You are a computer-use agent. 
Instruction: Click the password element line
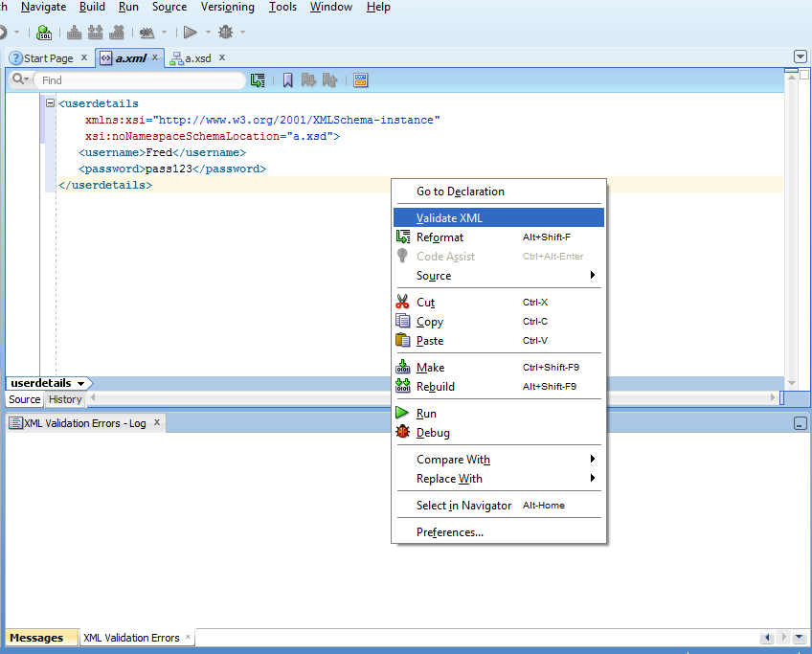(172, 169)
